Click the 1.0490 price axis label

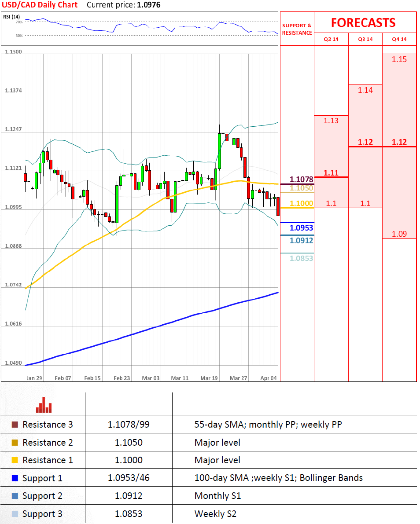[x=13, y=363]
